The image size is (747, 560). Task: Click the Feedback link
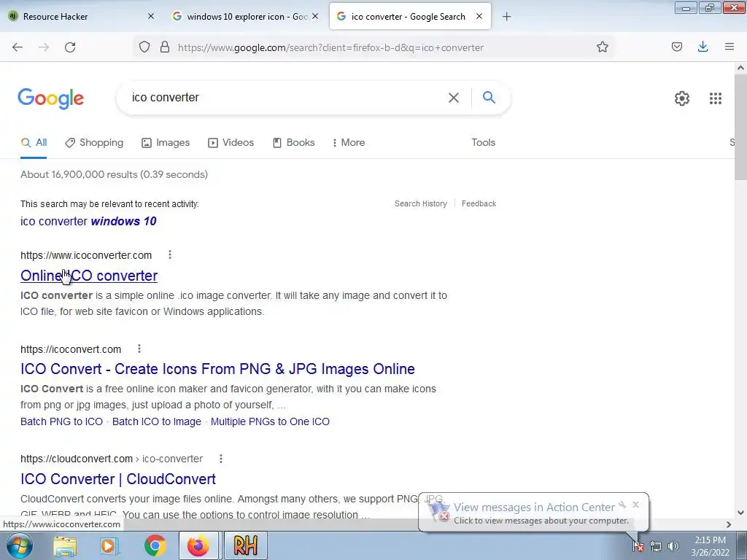coord(479,204)
